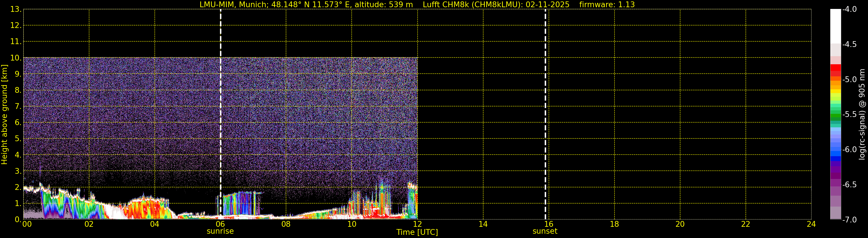The image size is (868, 238).
Task: Click the 'sunset' label below time axis
Action: pos(545,231)
